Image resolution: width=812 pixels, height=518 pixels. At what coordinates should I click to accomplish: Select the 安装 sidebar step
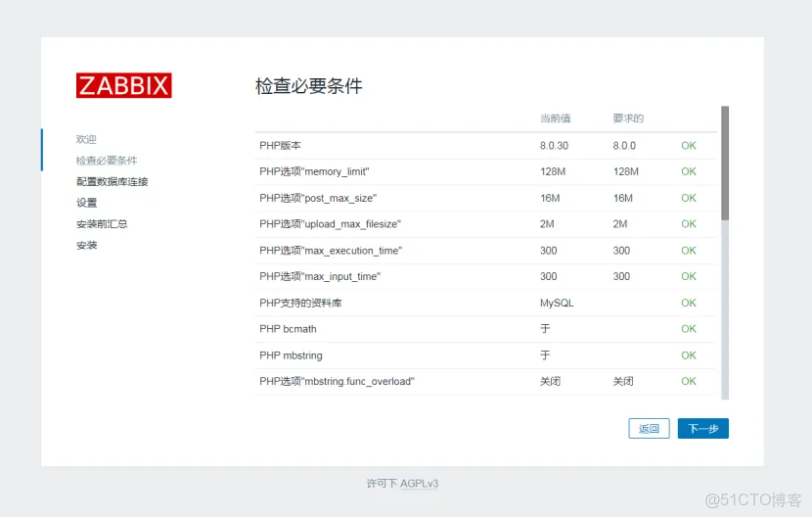click(86, 245)
